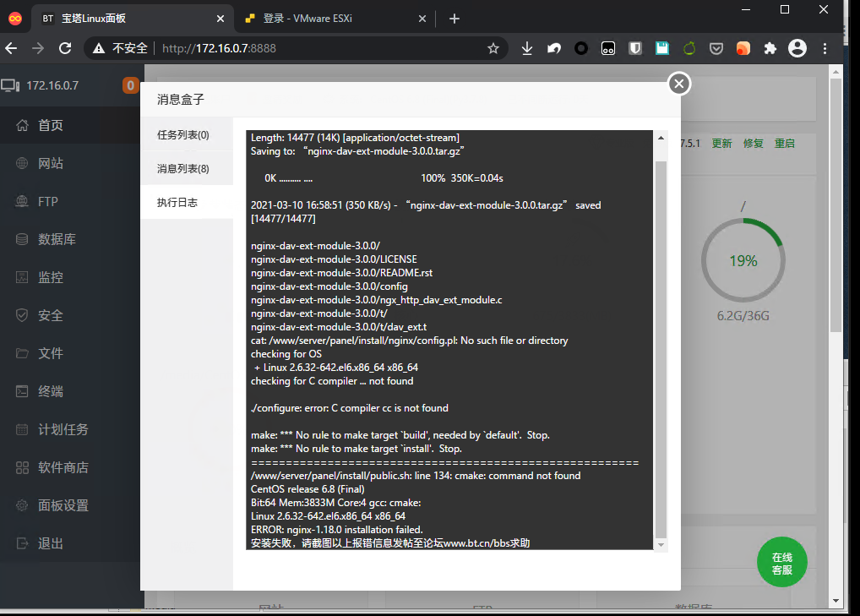Click the orange-red extension icon

coord(743,48)
